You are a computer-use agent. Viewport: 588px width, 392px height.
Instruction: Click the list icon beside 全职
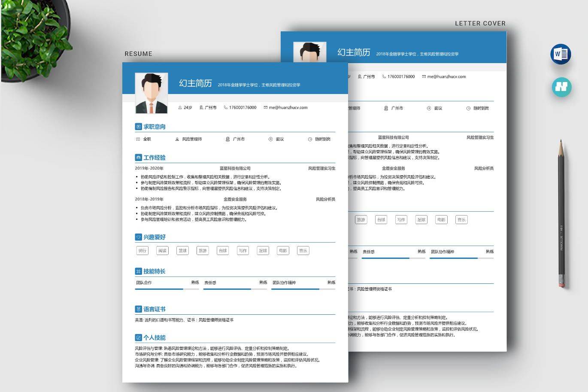tap(138, 139)
